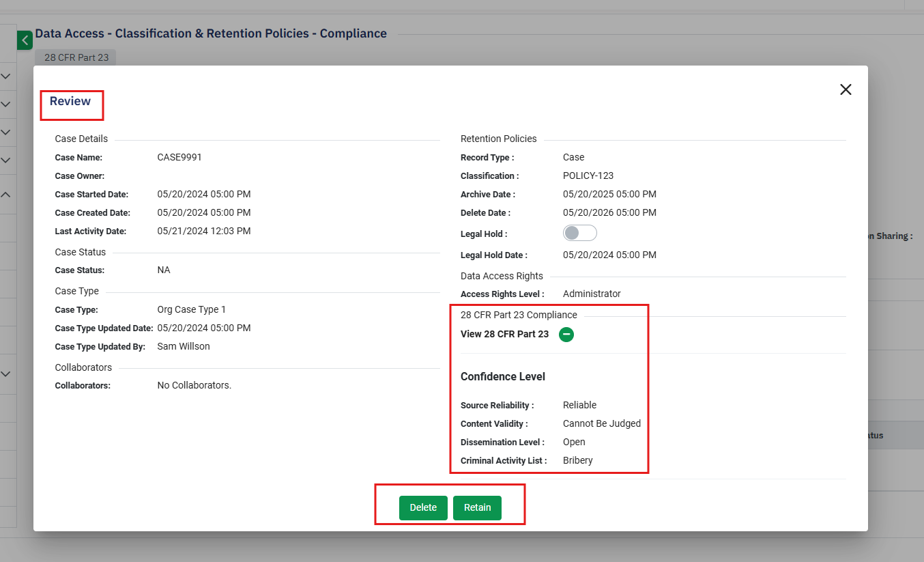Collapse View 28 CFR Part 23 section

pos(566,335)
